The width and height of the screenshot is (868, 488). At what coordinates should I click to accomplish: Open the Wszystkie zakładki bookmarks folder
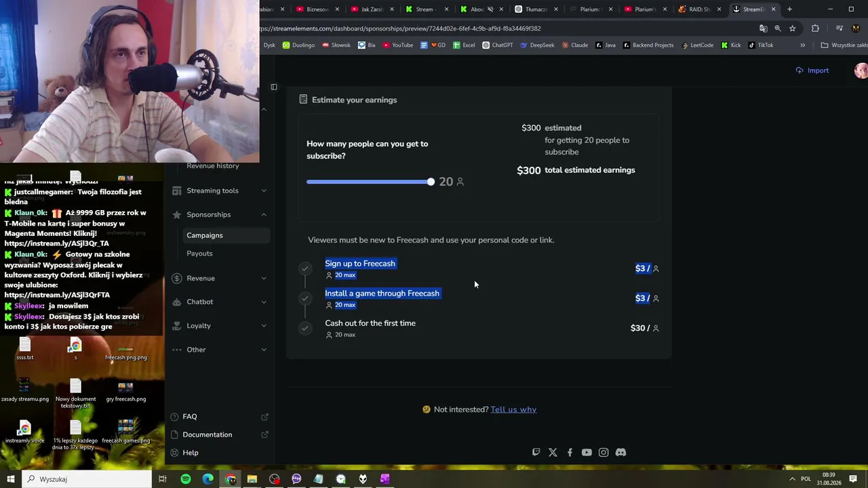pyautogui.click(x=844, y=45)
